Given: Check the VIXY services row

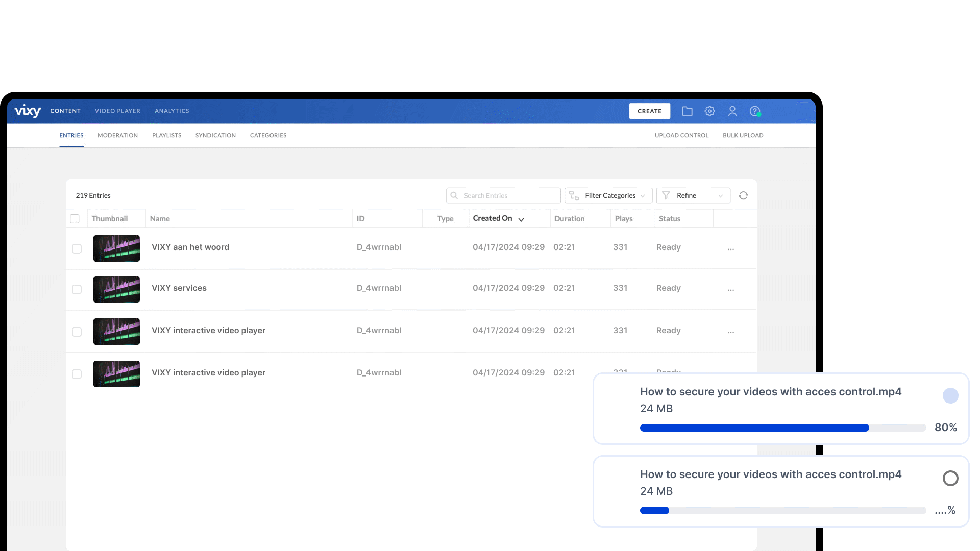Looking at the screenshot, I should pos(77,289).
